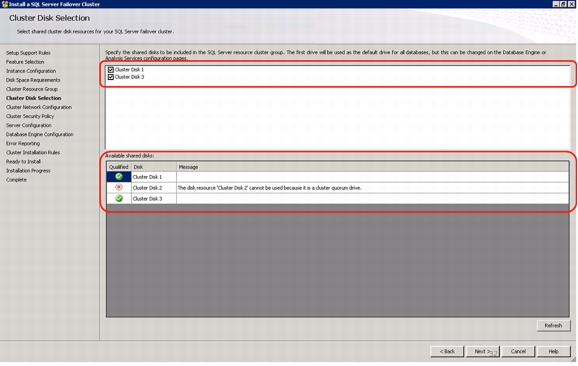
Task: Select the Cluster Installation Rules step
Action: 33,153
